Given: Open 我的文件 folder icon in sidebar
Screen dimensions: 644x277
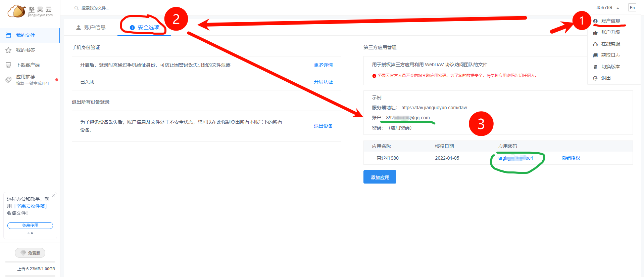Looking at the screenshot, I should coord(8,35).
